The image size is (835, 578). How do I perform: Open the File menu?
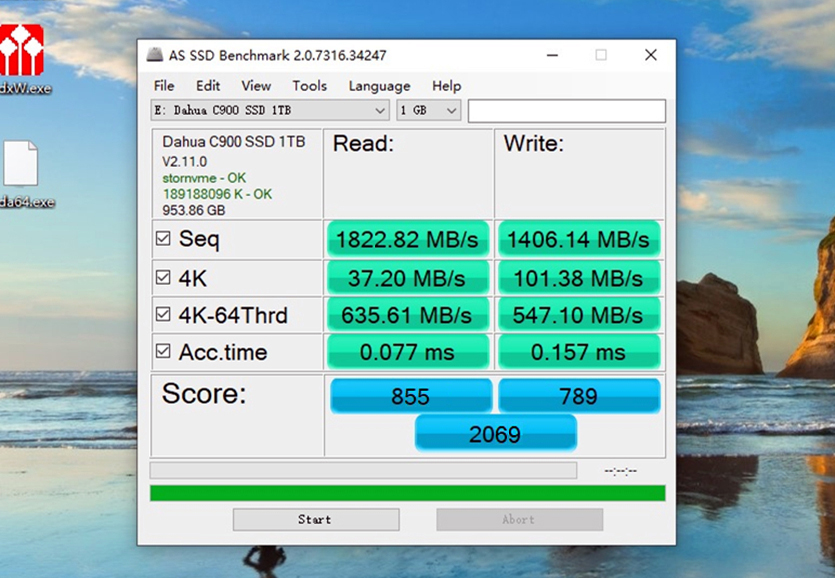[164, 86]
